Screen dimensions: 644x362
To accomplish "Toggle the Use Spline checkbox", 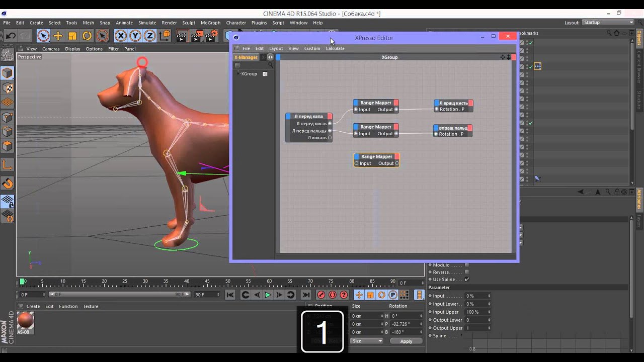I will (467, 280).
